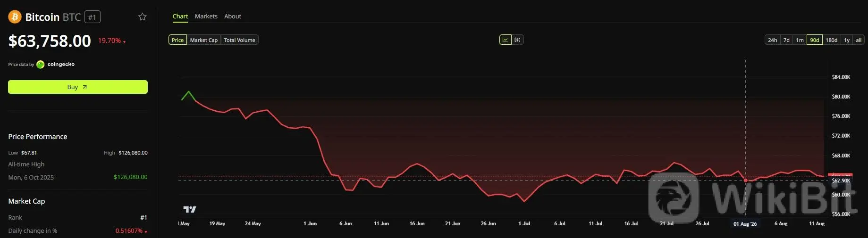
Task: Open the About tab
Action: (233, 16)
